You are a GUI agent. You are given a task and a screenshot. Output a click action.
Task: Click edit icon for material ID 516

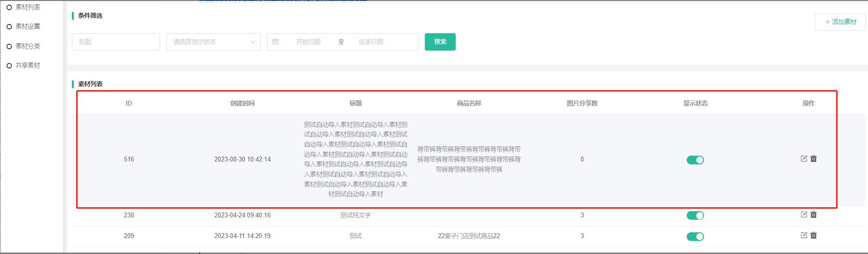(x=804, y=159)
